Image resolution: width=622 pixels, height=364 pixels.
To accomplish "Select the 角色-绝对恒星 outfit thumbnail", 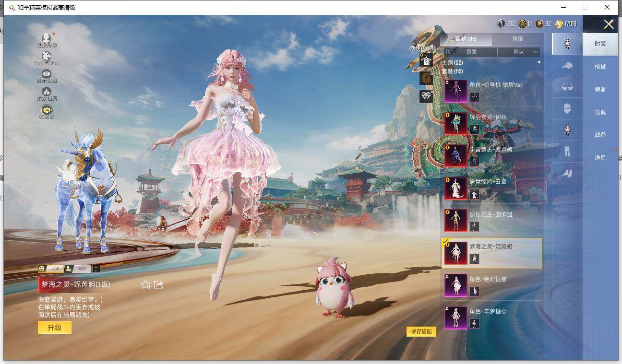I will click(x=455, y=285).
